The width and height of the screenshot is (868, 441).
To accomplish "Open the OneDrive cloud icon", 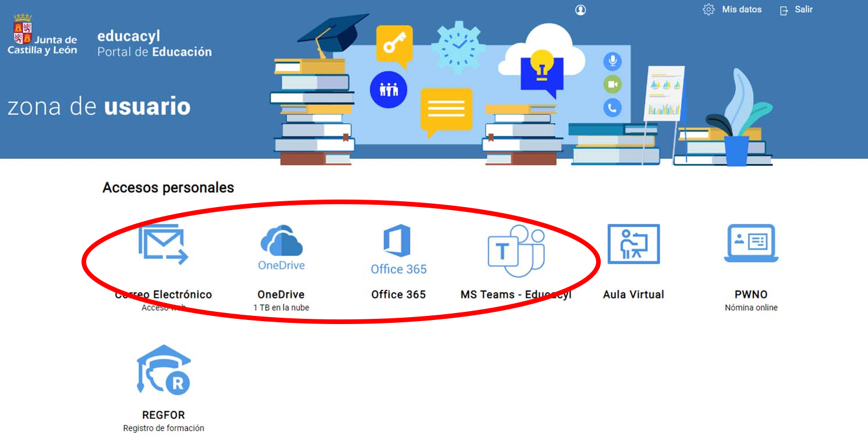I will (x=281, y=247).
